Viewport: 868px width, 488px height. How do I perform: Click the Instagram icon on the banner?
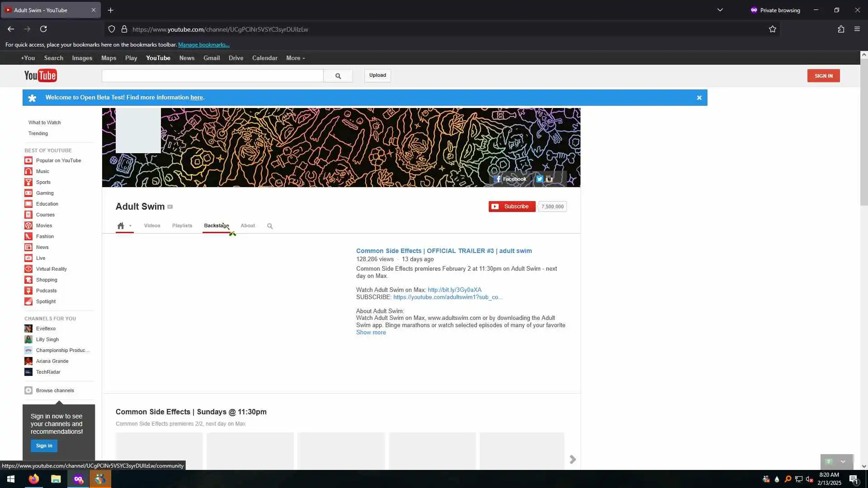(x=549, y=179)
